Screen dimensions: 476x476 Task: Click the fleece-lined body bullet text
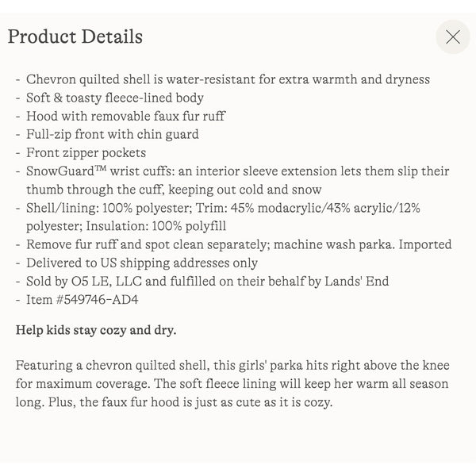point(115,98)
